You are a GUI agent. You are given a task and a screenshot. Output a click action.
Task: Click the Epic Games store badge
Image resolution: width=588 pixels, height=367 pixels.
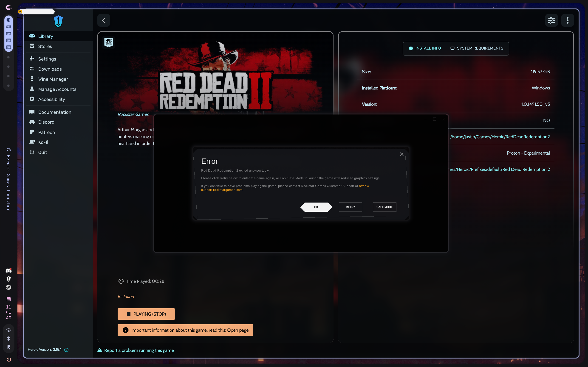coord(109,42)
